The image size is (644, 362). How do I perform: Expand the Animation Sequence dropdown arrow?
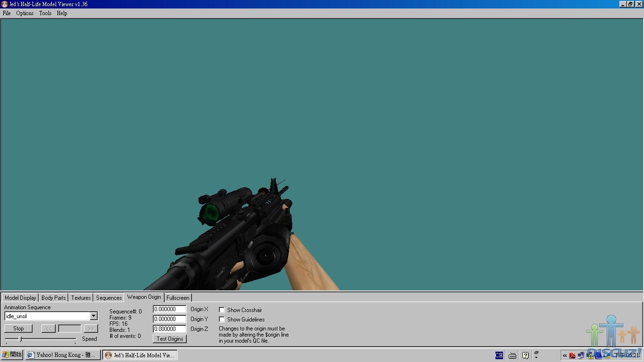(93, 316)
